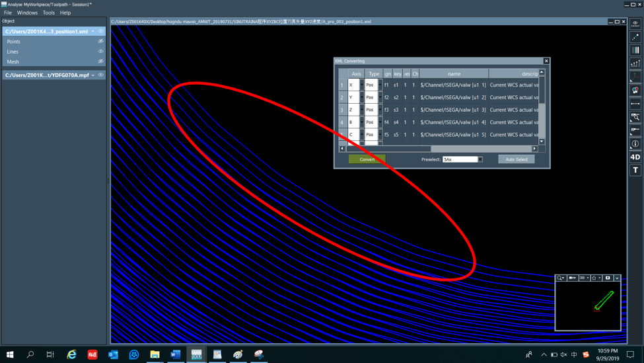Collapse the position1.xml object tree
Image resolution: width=644 pixels, height=363 pixels.
click(x=93, y=31)
